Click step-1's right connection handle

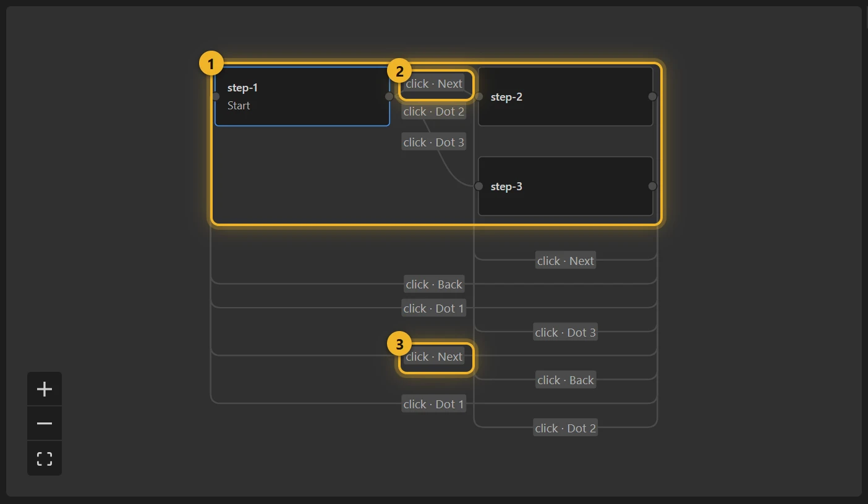[389, 96]
